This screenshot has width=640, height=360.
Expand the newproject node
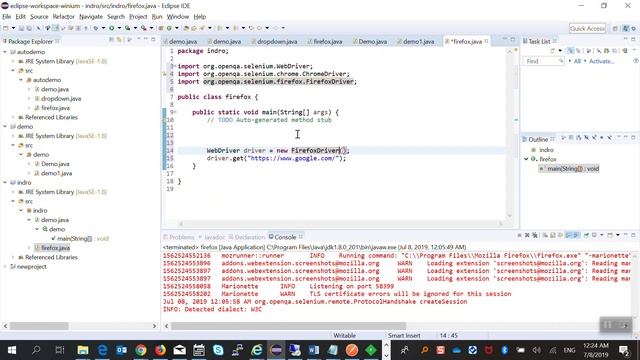(5, 267)
